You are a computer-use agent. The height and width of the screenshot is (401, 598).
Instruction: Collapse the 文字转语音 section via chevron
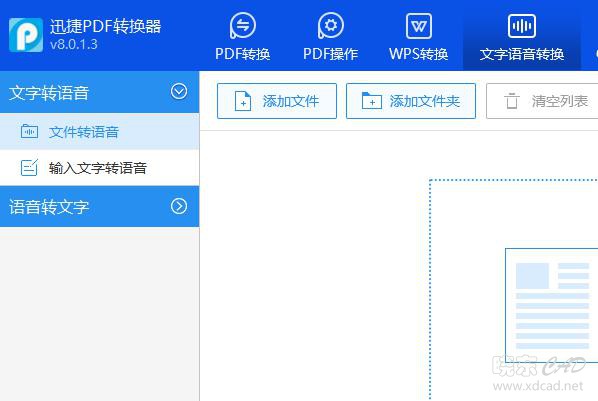point(179,92)
